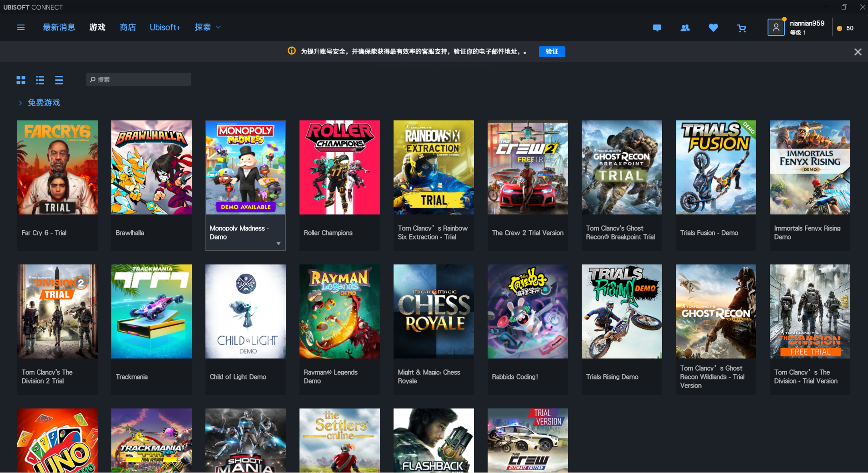Screen dimensions: 868x473
Task: Click 'Trials Fusion - Demo' title text
Action: click(x=709, y=233)
